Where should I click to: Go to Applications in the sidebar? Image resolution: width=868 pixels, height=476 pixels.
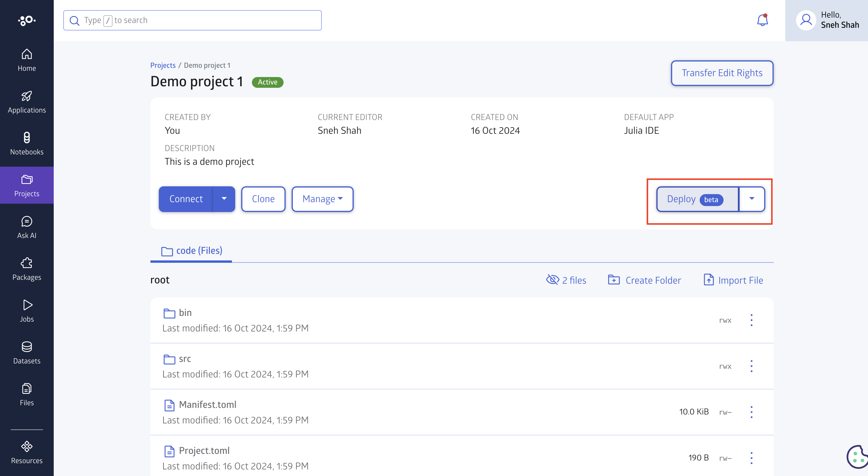click(27, 102)
